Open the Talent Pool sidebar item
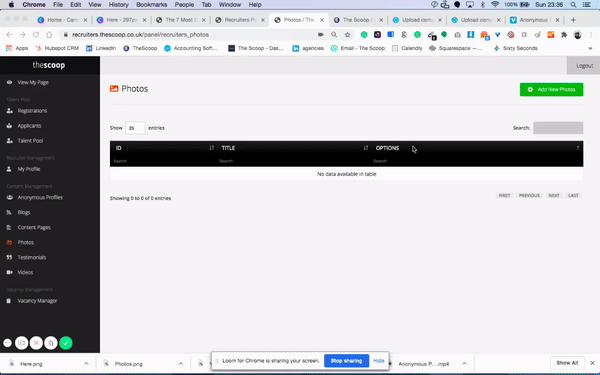Screen dimensions: 600x375 (x=30, y=140)
